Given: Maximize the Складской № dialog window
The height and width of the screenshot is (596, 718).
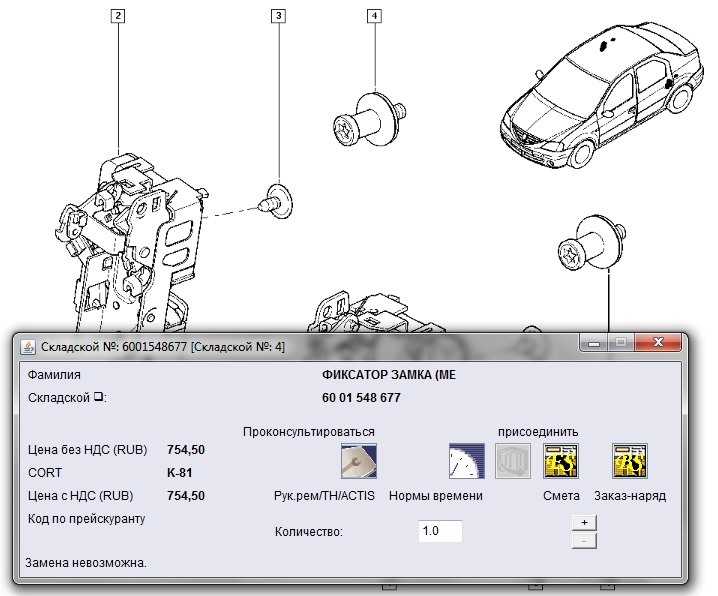Looking at the screenshot, I should pos(620,343).
